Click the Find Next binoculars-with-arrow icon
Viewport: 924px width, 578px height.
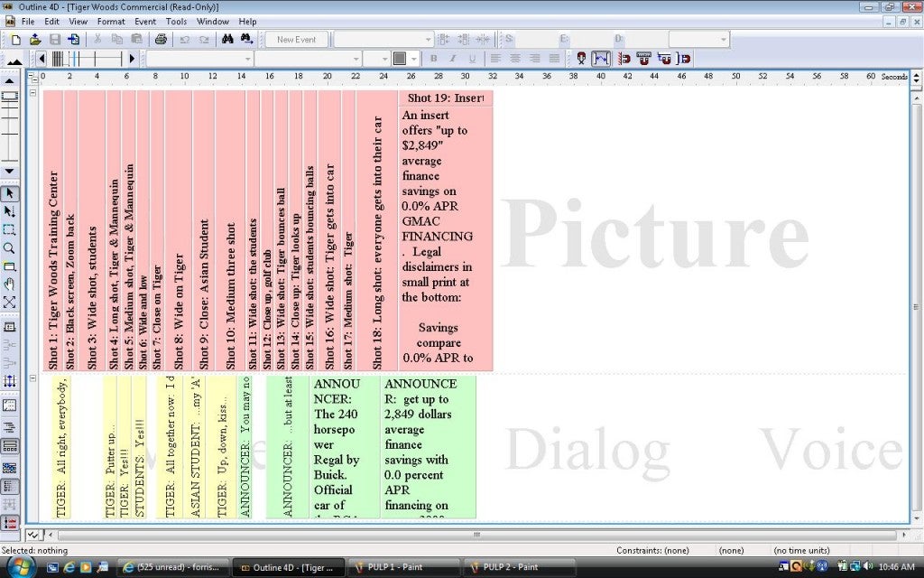(247, 40)
